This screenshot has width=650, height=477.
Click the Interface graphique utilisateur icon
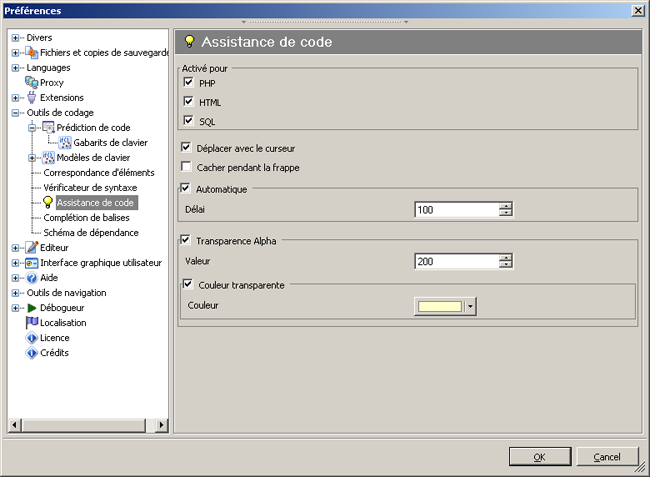[x=31, y=263]
